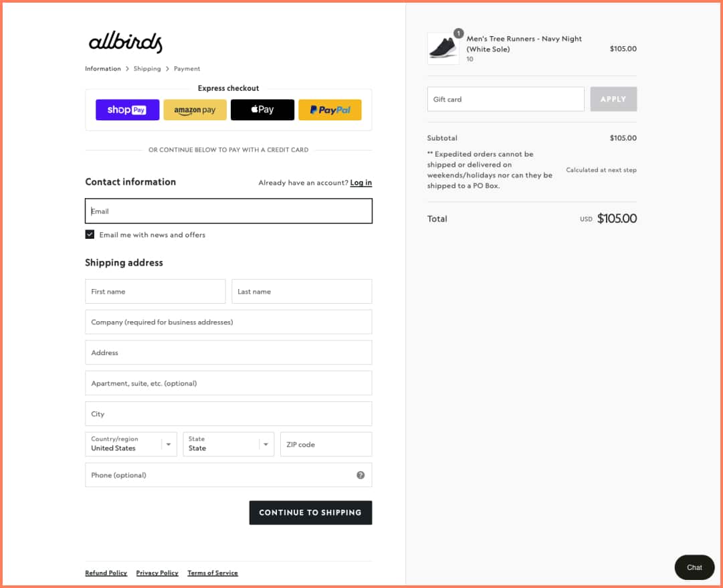Image resolution: width=723 pixels, height=588 pixels.
Task: Apply the gift card code
Action: (613, 99)
